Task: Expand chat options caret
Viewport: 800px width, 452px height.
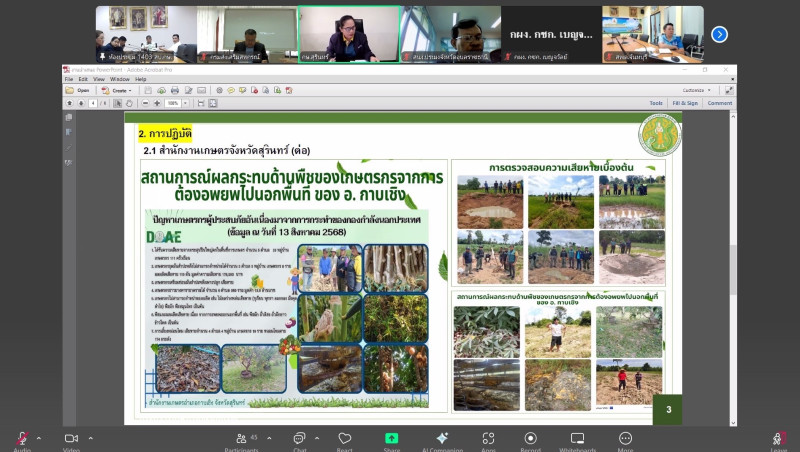Action: 317,438
